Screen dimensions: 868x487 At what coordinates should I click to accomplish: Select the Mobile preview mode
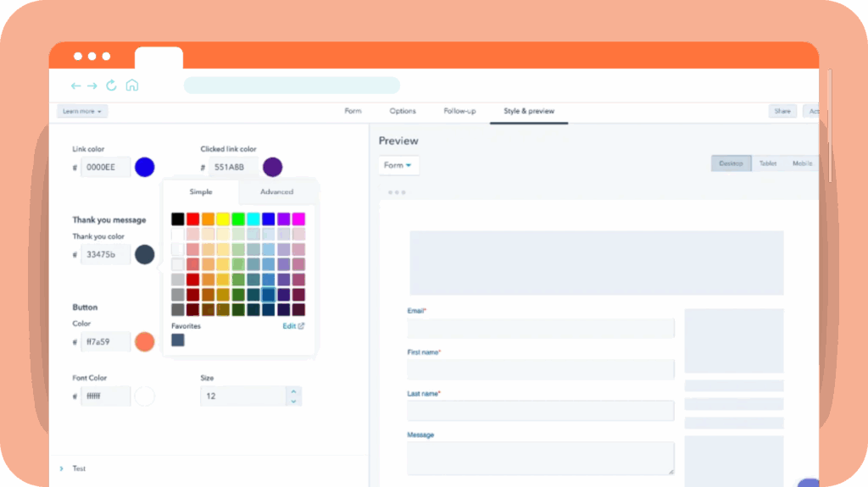[x=802, y=163]
